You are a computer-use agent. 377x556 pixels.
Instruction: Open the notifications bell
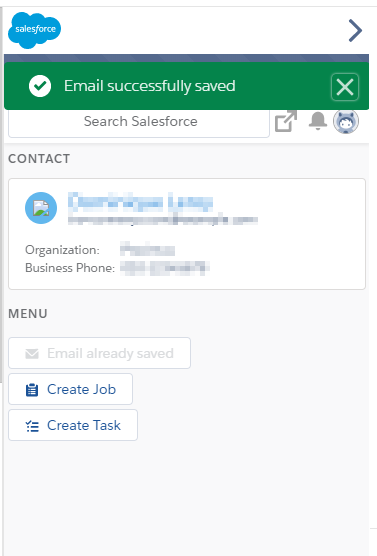[x=317, y=121]
